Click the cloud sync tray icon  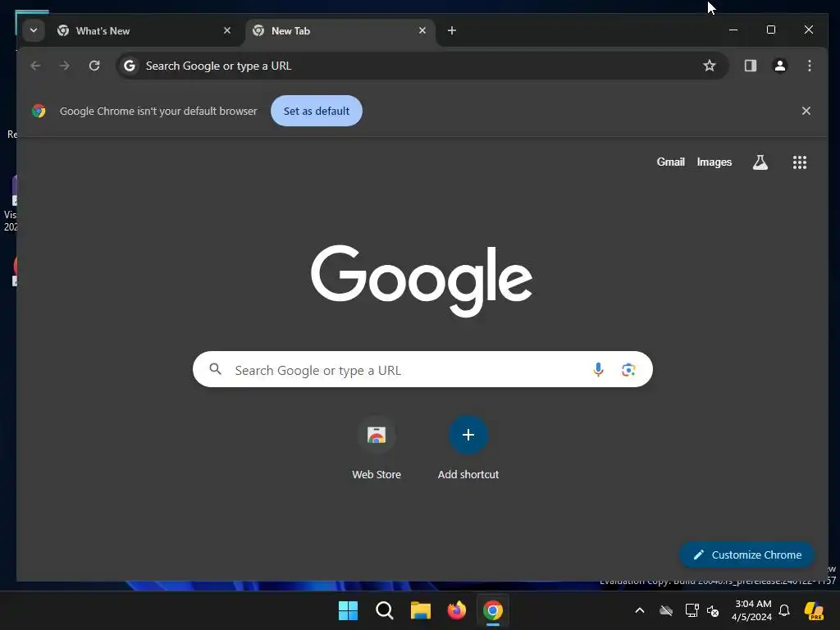666,610
